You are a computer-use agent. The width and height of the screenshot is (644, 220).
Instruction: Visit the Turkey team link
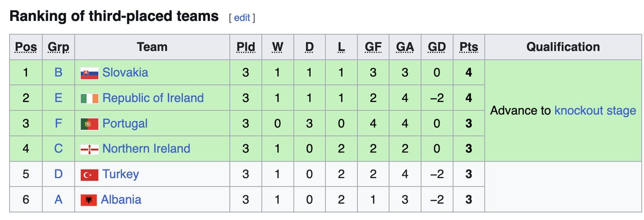[x=121, y=174]
